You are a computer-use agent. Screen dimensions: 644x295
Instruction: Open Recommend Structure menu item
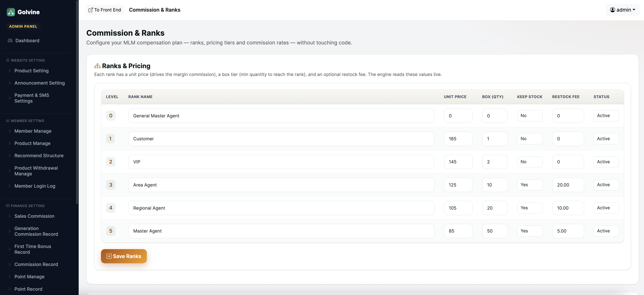[39, 155]
